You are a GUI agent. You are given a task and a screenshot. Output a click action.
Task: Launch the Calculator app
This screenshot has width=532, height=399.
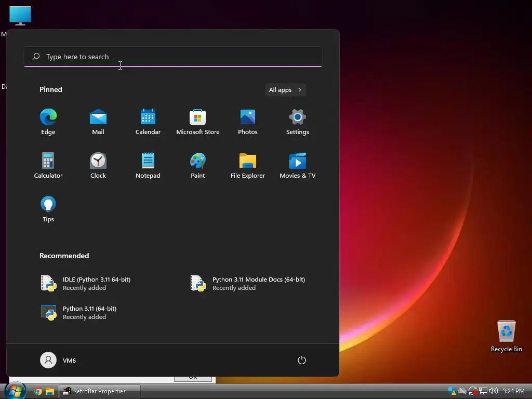(x=48, y=166)
